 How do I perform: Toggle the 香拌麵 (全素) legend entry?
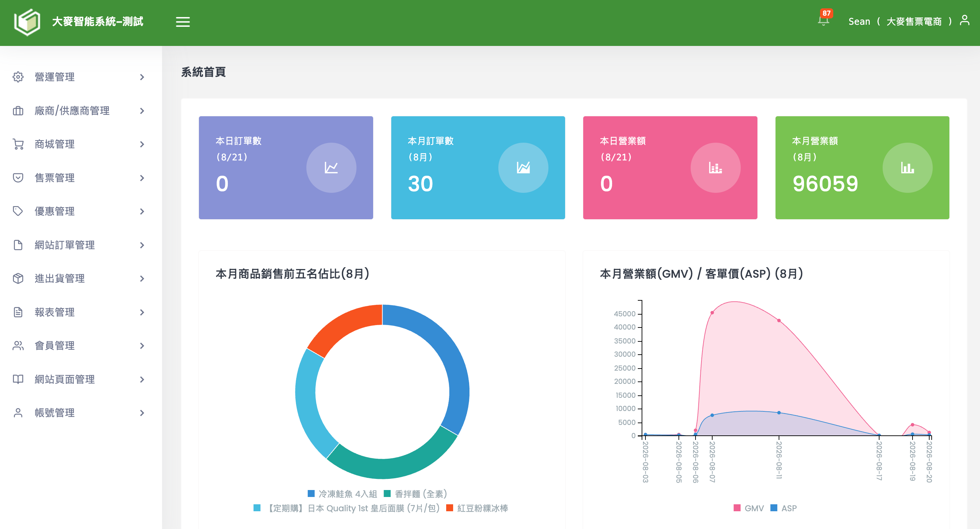(415, 494)
